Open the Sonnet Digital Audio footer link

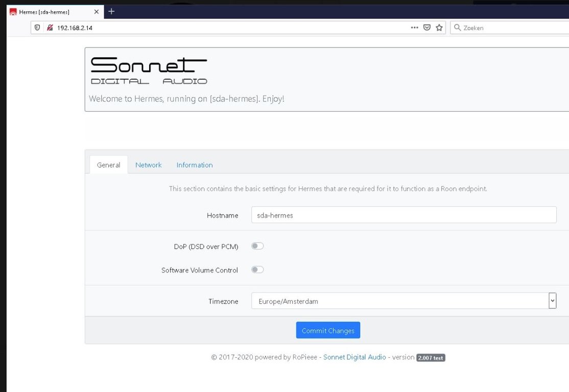pyautogui.click(x=354, y=357)
